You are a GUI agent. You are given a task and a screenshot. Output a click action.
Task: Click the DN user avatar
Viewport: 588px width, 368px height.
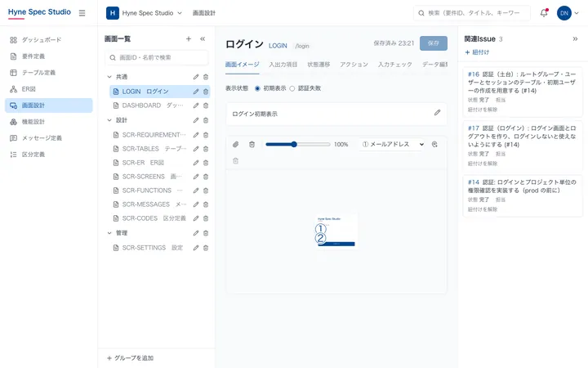click(x=564, y=13)
